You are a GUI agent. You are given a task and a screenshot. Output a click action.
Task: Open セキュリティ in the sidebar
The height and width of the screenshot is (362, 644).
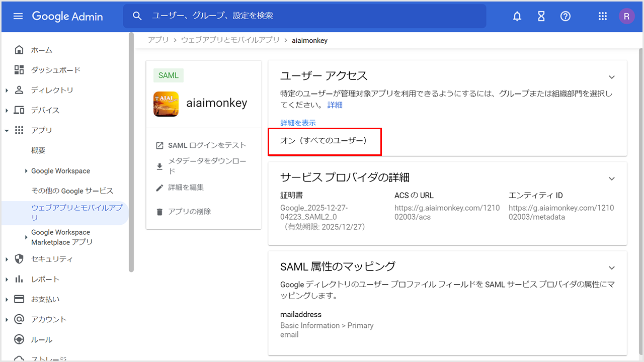51,259
